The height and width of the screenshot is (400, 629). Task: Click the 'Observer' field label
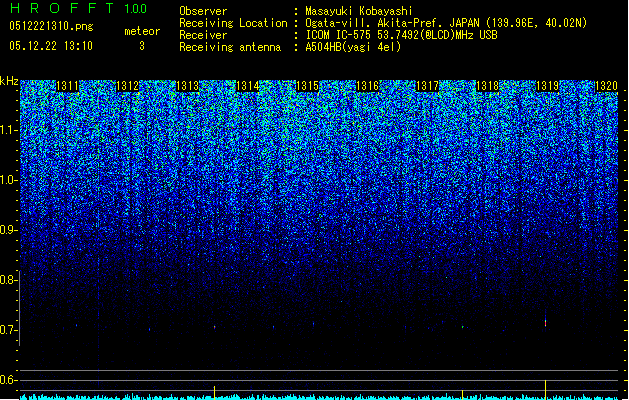click(203, 11)
